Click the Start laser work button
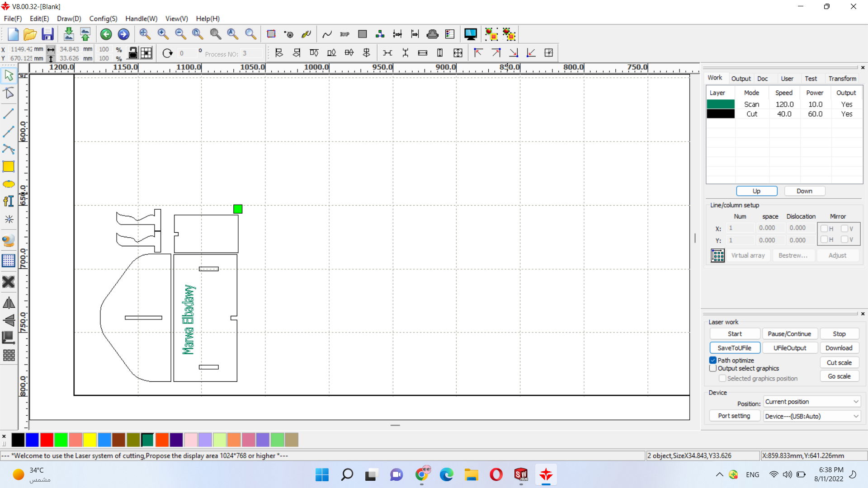Image resolution: width=868 pixels, height=488 pixels. pos(735,334)
